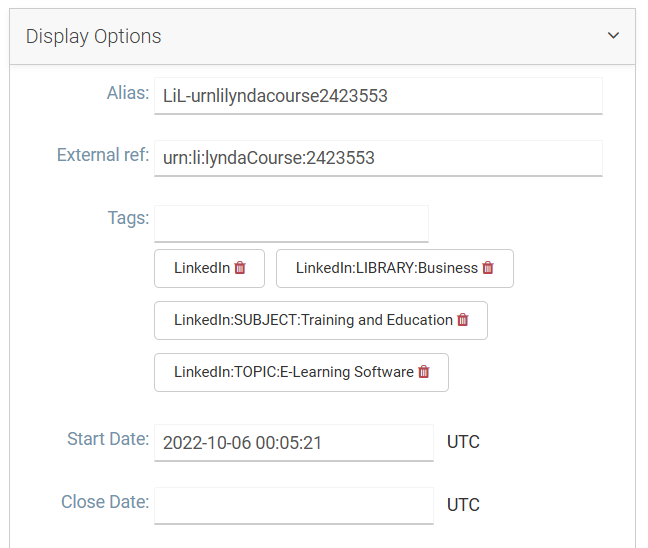Select the LinkedIn:SUBJECT:Training and Education tag text

coord(313,320)
